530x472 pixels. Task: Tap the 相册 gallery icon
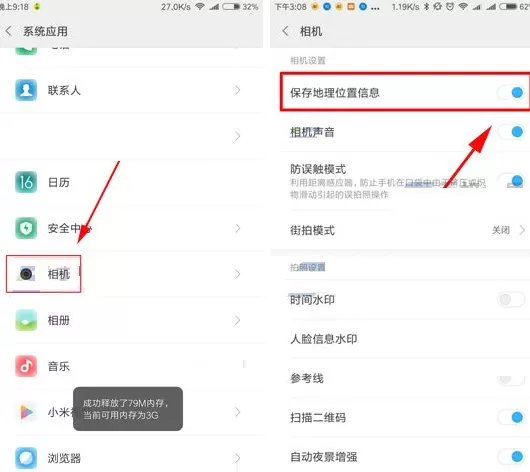[26, 320]
